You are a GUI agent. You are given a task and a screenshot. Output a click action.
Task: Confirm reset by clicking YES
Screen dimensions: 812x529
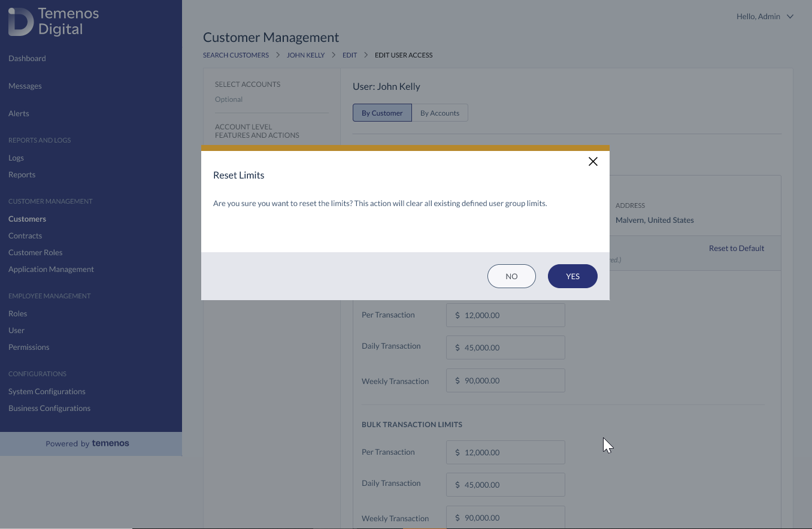click(x=572, y=276)
